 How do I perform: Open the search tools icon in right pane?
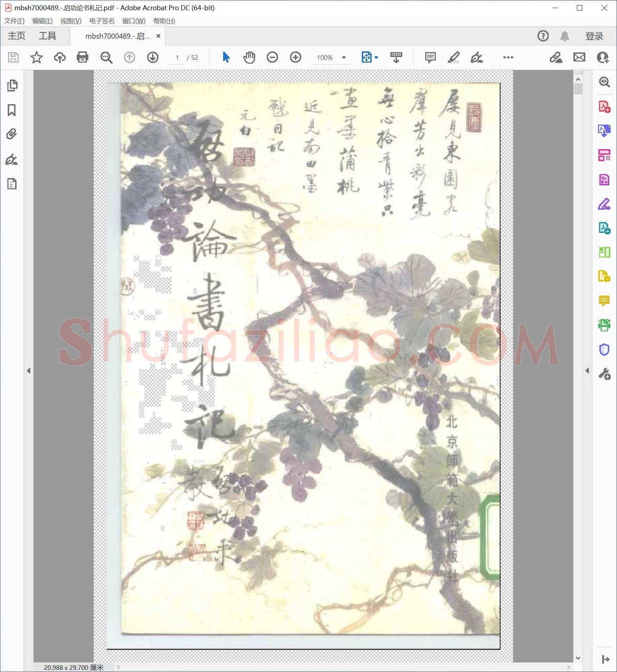click(604, 82)
